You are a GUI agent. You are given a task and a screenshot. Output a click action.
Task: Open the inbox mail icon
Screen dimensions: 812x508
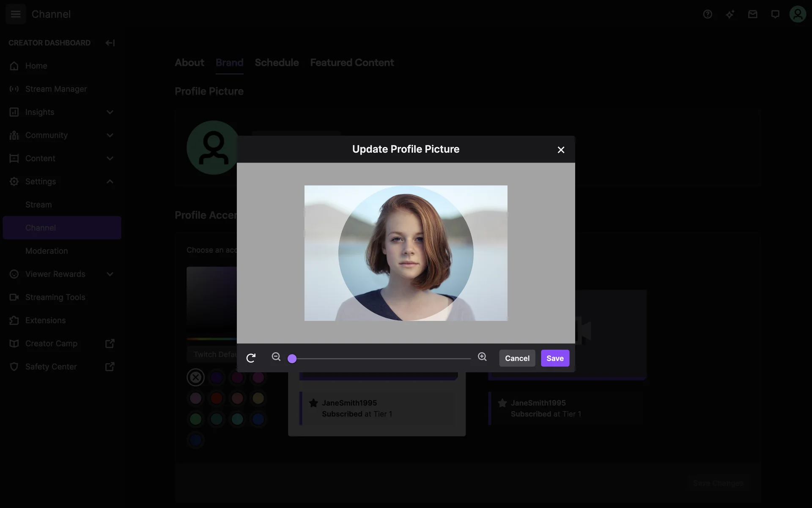click(x=752, y=14)
